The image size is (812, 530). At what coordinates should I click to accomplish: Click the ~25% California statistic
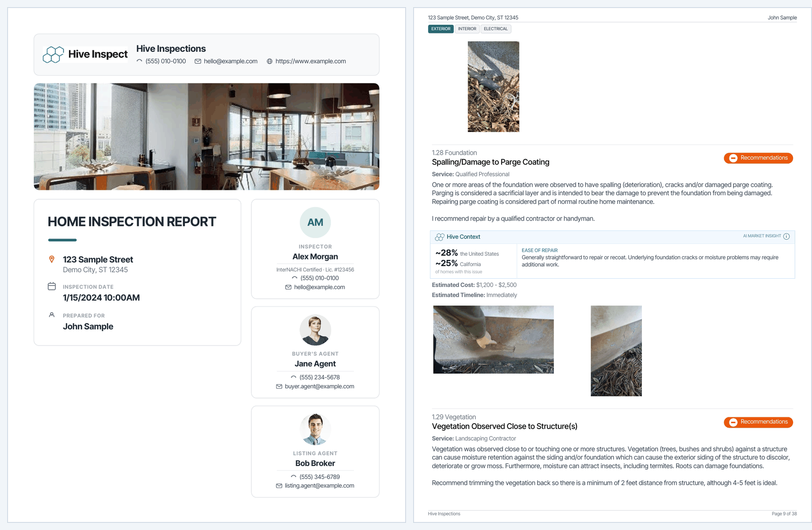coord(458,263)
